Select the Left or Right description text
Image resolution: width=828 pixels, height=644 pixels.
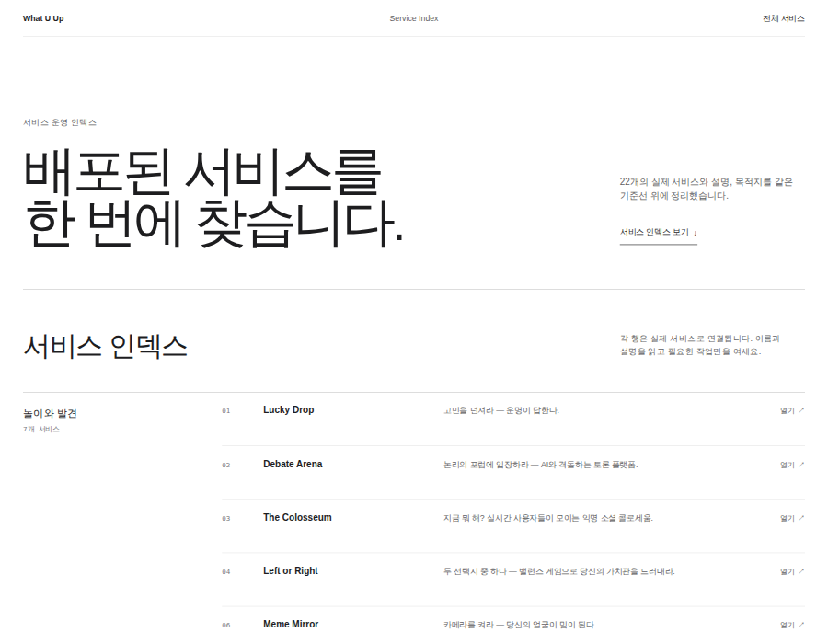(x=558, y=571)
